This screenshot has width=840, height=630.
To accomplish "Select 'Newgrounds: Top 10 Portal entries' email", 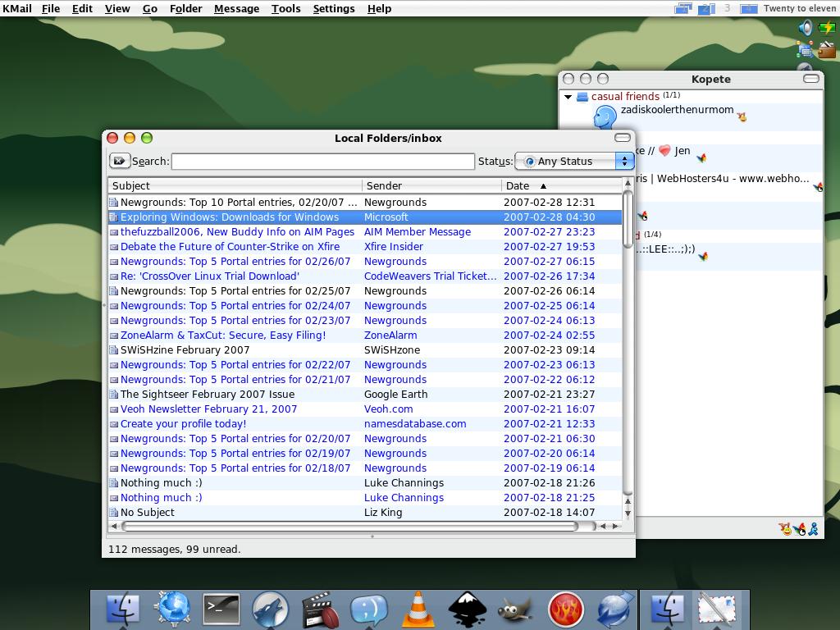I will click(x=365, y=202).
